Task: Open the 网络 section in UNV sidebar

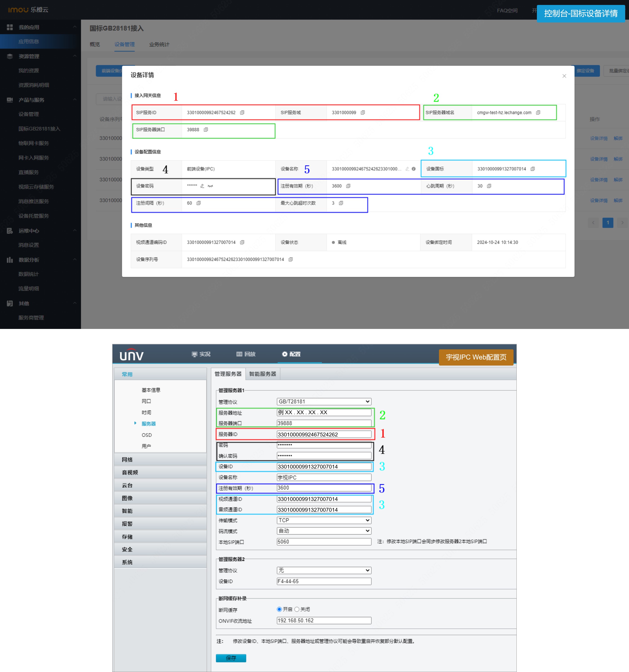Action: point(160,460)
